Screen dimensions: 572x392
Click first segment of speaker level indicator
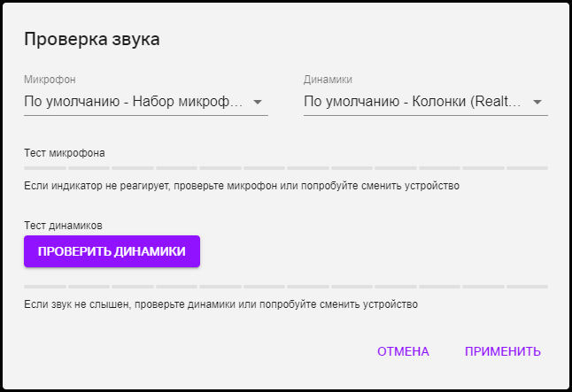pyautogui.click(x=45, y=287)
